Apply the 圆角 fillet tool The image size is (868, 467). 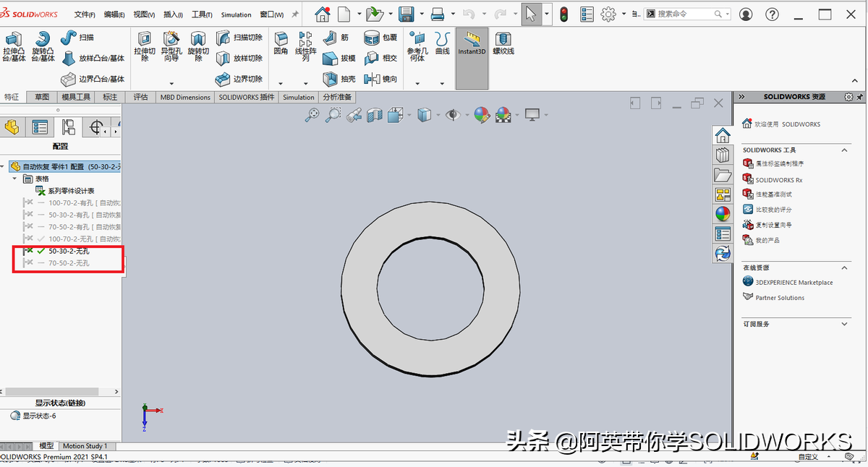point(281,43)
